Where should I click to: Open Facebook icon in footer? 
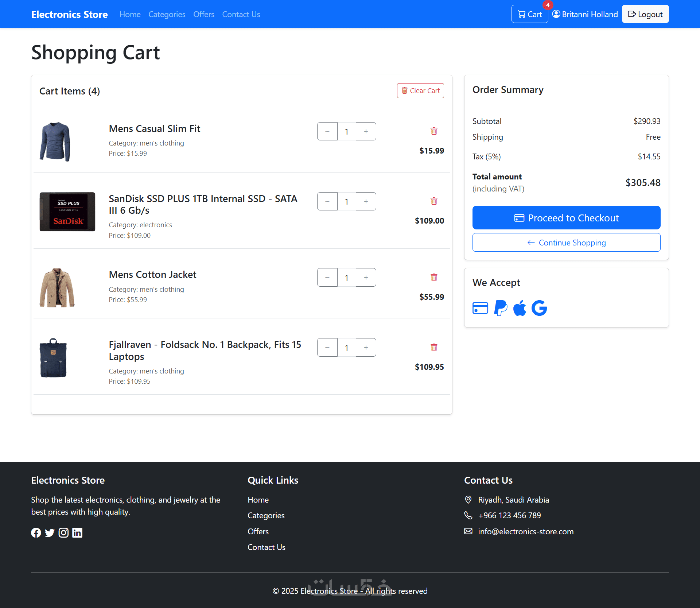tap(36, 533)
